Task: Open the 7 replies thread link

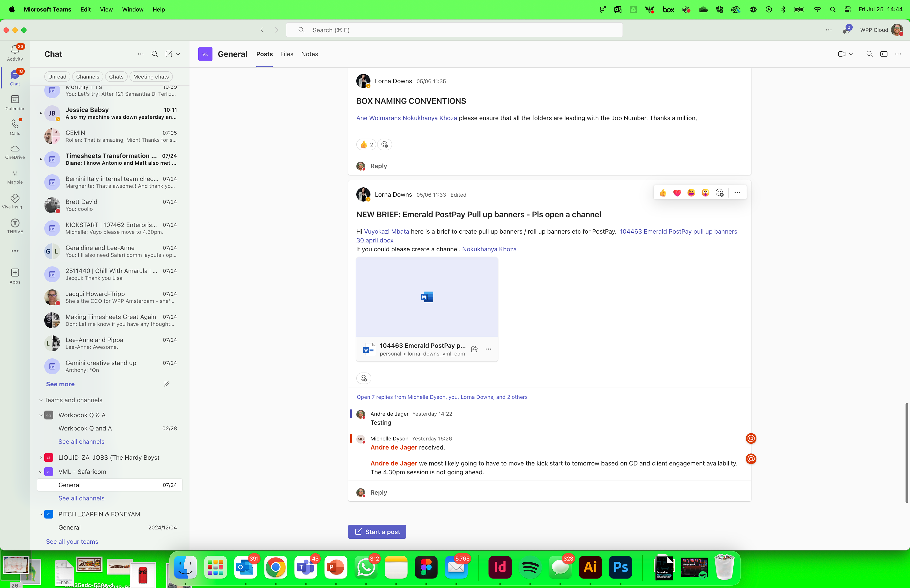Action: 442,397
